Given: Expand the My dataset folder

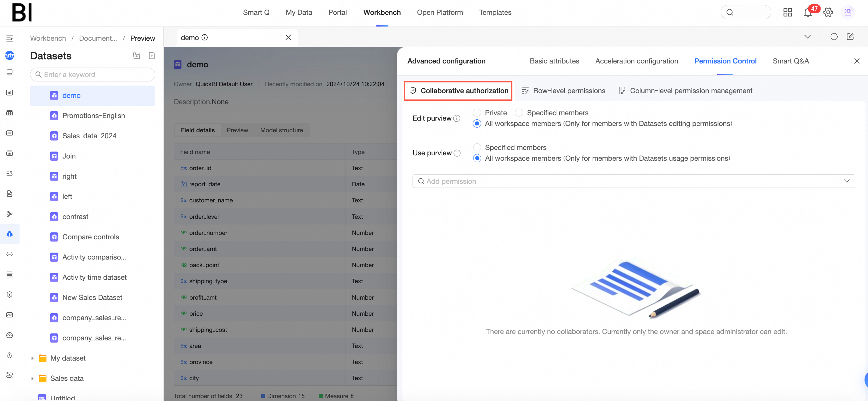Looking at the screenshot, I should [32, 358].
